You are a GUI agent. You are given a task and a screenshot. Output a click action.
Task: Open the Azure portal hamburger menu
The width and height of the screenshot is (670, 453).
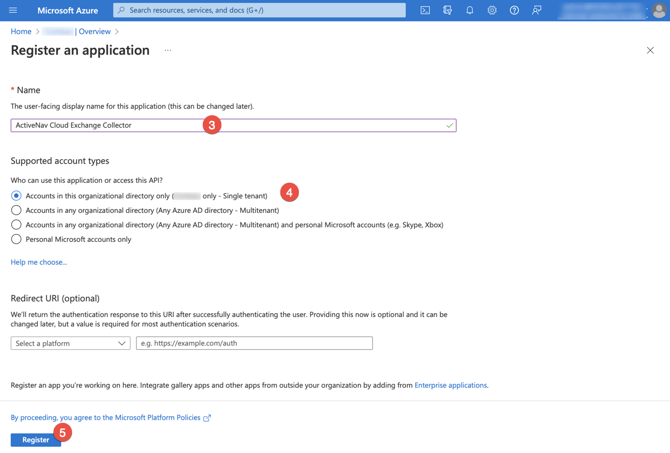point(13,10)
